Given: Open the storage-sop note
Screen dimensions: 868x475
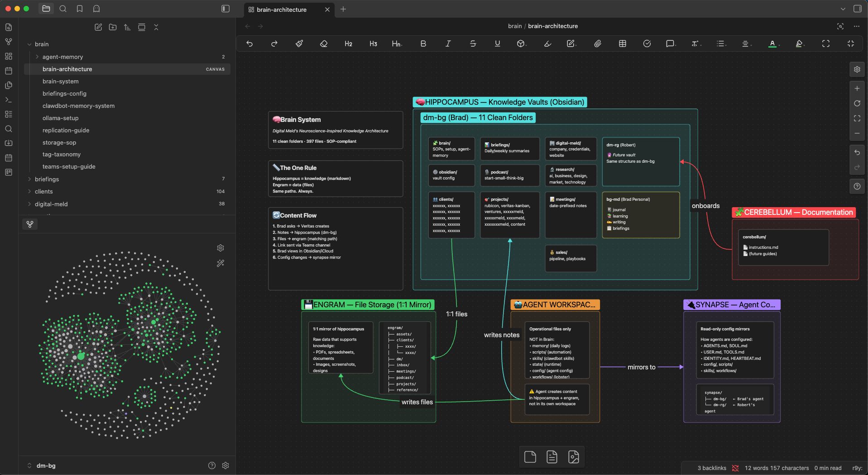Looking at the screenshot, I should click(x=59, y=142).
